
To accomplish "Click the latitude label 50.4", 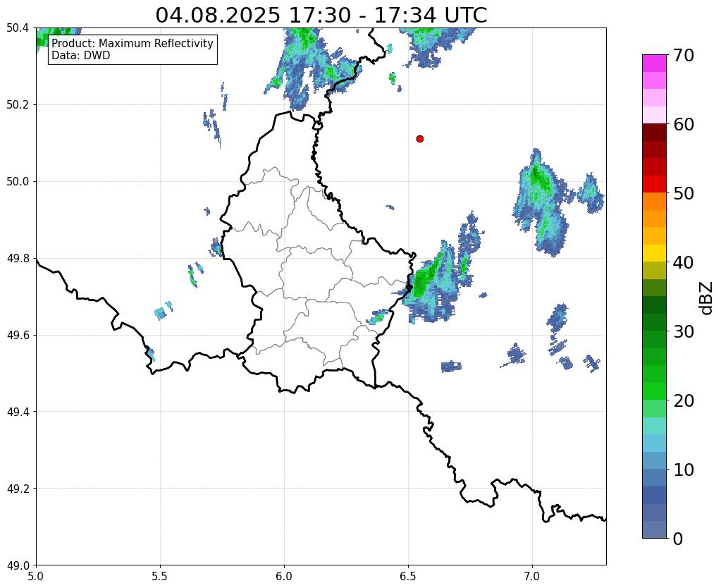I will pyautogui.click(x=18, y=28).
